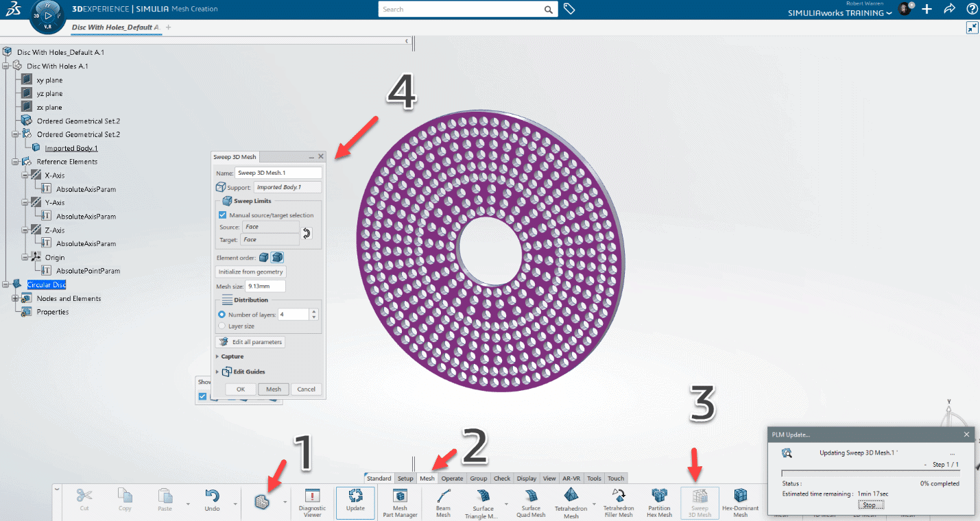Click the user avatar in top bar

pyautogui.click(x=905, y=9)
